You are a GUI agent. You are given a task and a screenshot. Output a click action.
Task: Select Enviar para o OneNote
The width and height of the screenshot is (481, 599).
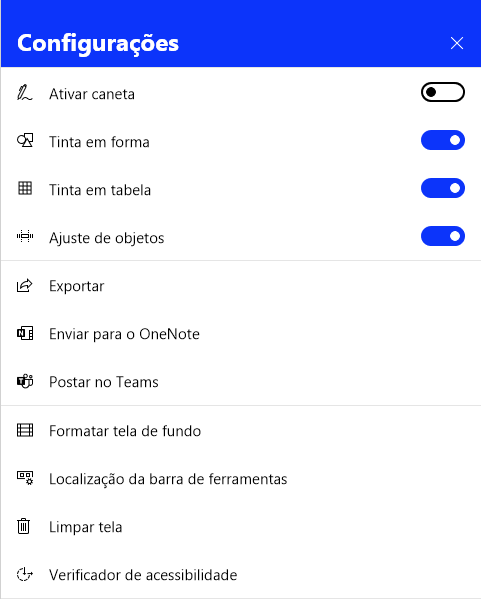(x=241, y=334)
